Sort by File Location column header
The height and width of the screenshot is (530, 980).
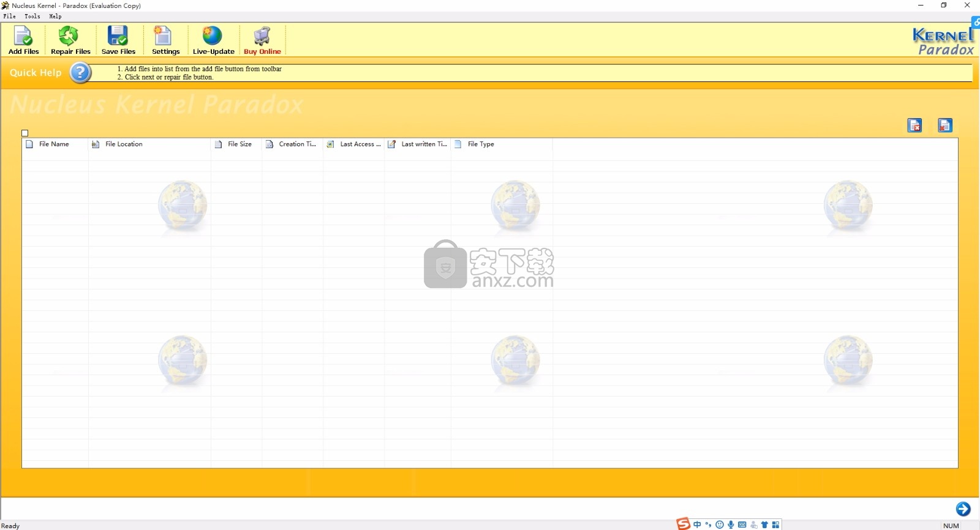coord(149,144)
